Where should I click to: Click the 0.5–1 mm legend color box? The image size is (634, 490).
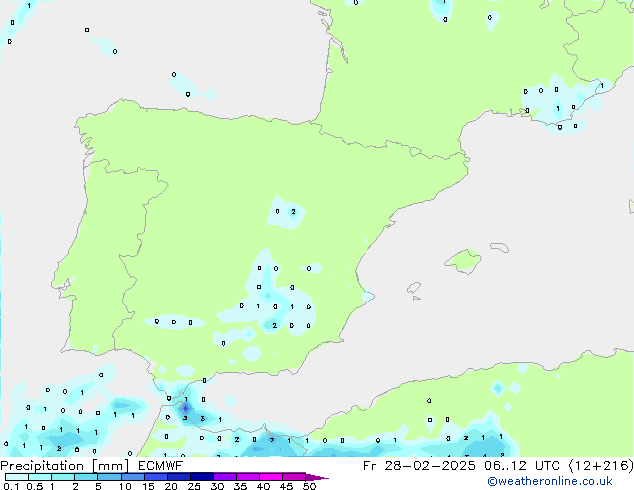40,477
